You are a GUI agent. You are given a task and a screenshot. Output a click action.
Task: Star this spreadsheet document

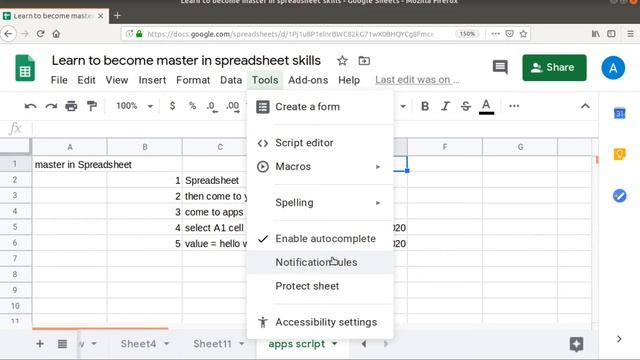point(342,61)
